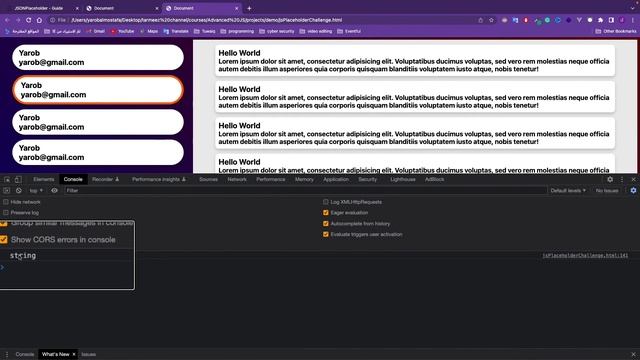Open the Other Bookmarks folder
This screenshot has width=640, height=360.
point(616,31)
